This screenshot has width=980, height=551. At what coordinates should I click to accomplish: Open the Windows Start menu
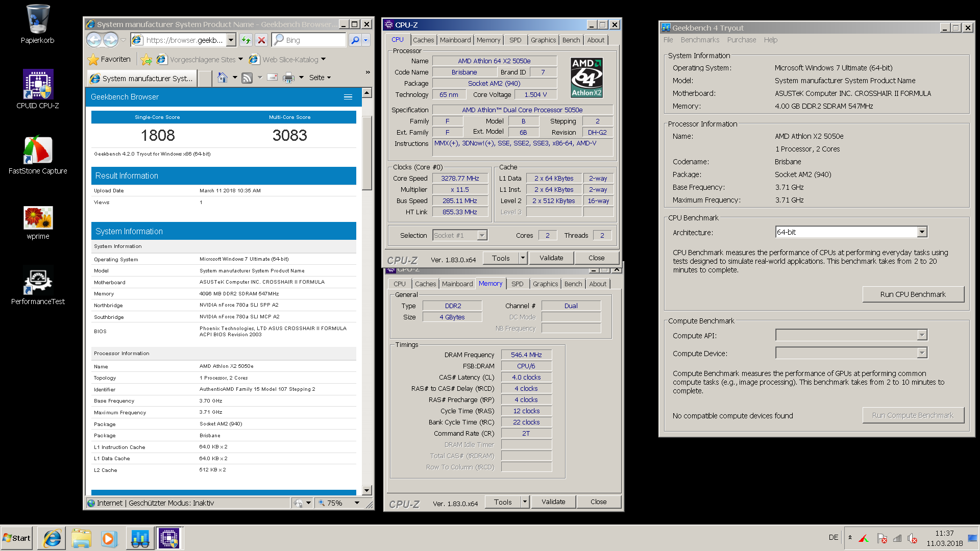(17, 538)
